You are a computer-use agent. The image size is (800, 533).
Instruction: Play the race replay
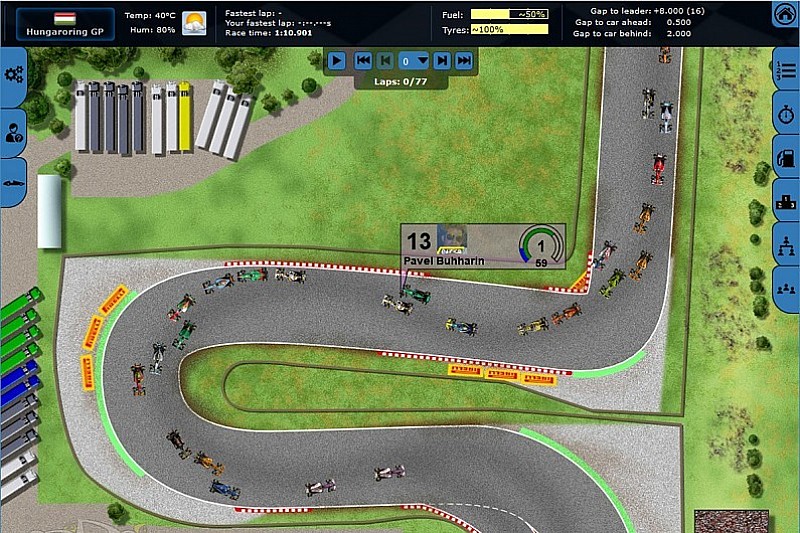coord(336,61)
